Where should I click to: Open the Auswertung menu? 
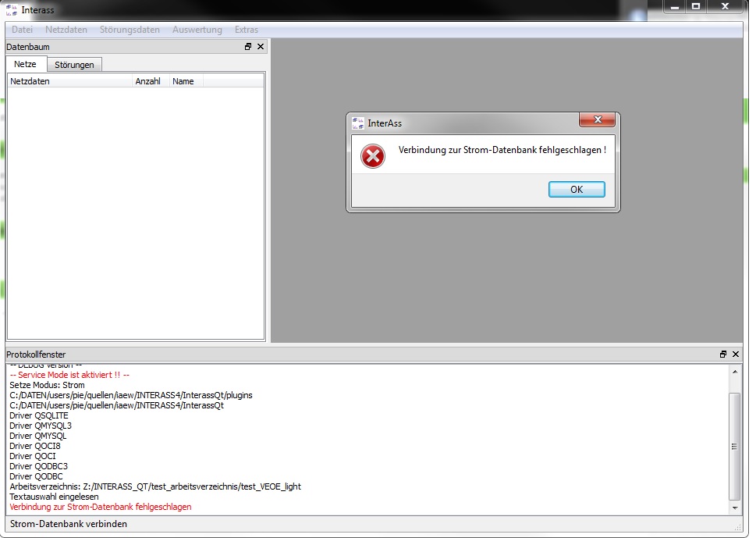click(x=197, y=30)
